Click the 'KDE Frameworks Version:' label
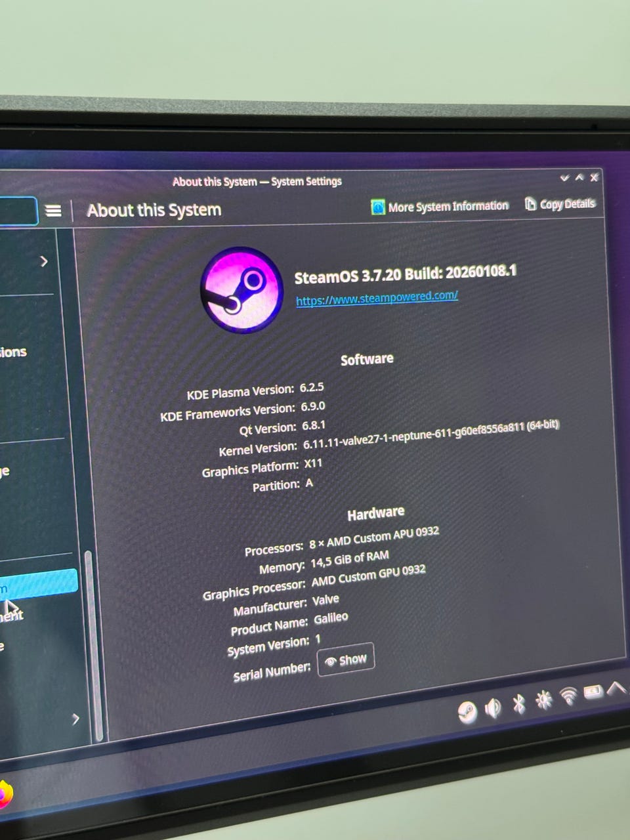The image size is (630, 840). 228,412
